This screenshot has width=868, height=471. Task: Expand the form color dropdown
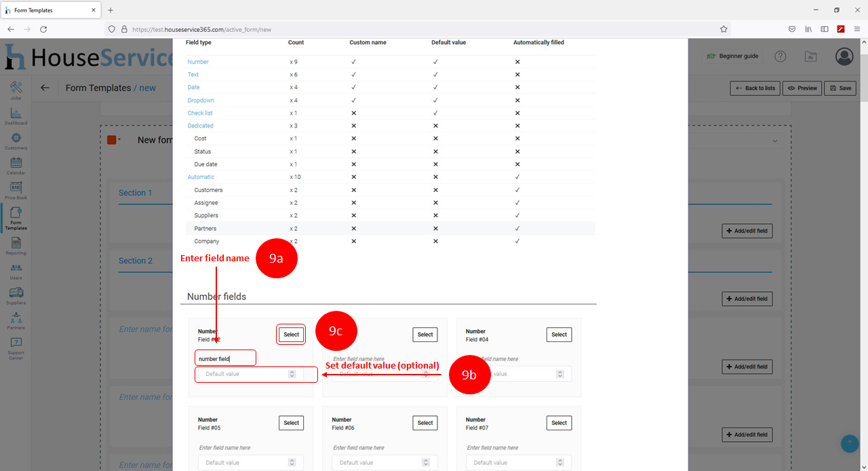tap(119, 140)
